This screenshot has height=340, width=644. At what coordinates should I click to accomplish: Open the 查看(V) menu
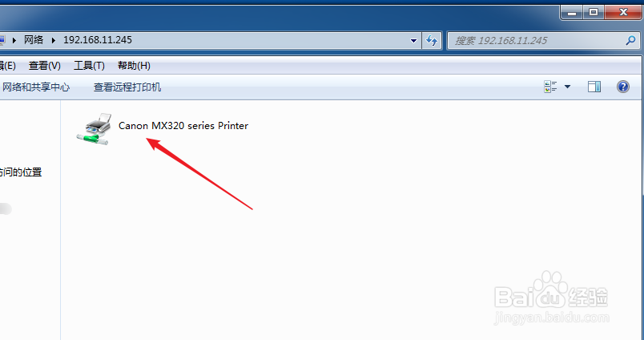click(45, 66)
